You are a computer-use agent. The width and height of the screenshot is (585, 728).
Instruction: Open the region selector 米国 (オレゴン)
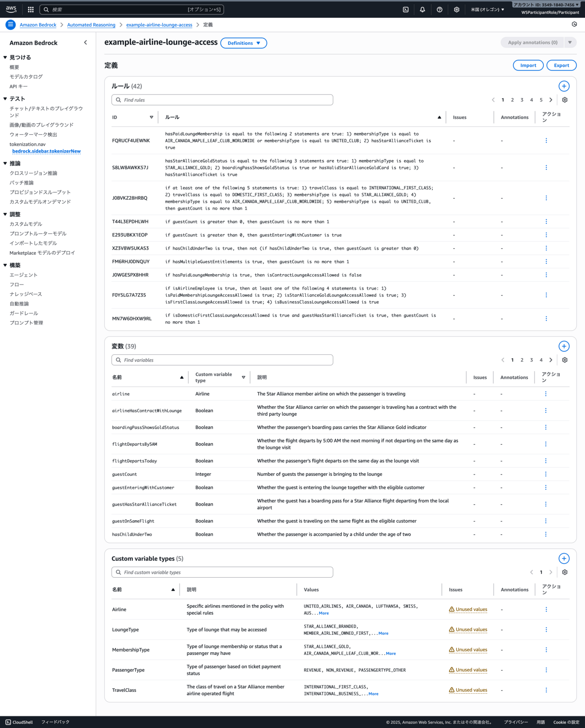click(487, 10)
